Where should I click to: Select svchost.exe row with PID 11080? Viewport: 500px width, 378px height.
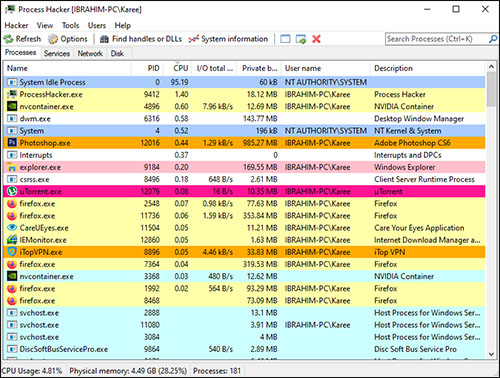click(244, 325)
